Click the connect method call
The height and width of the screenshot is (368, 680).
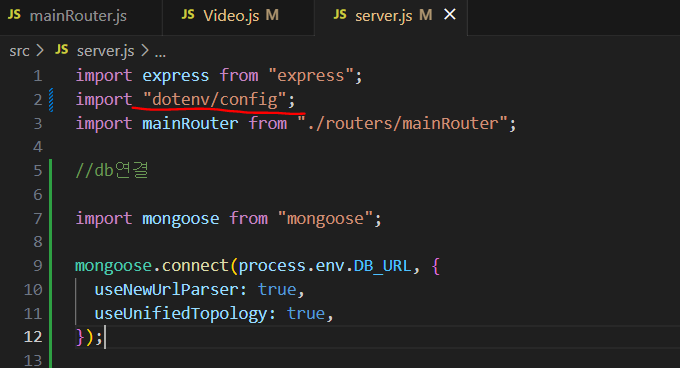[195, 266]
